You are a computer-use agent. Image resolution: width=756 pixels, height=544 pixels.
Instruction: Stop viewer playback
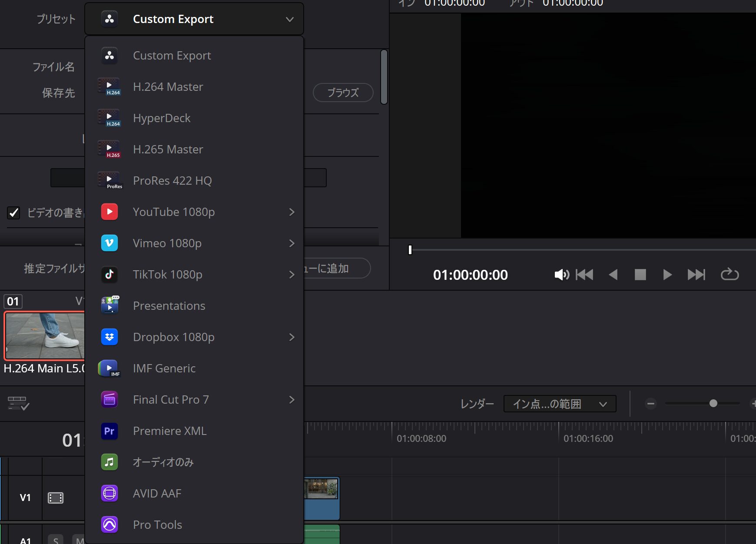[x=640, y=275]
